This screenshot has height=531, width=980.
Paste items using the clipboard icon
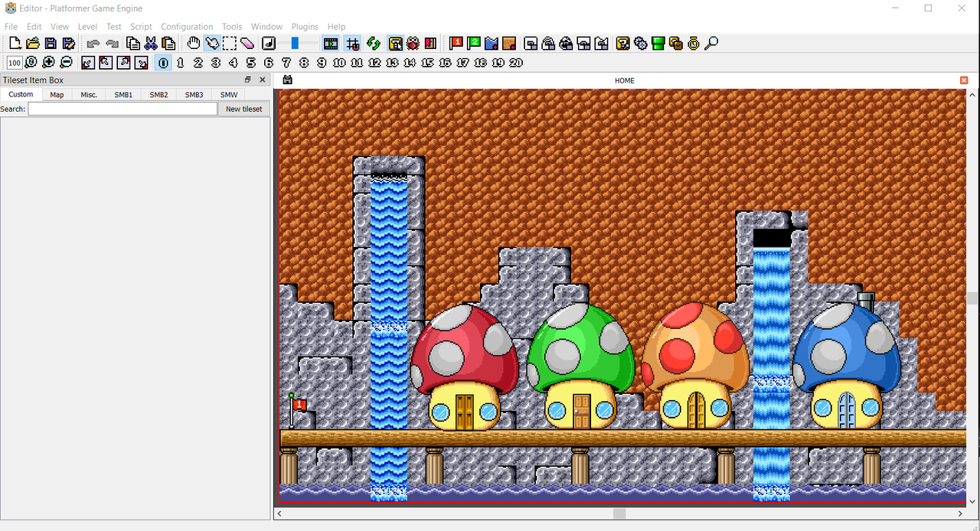point(168,44)
